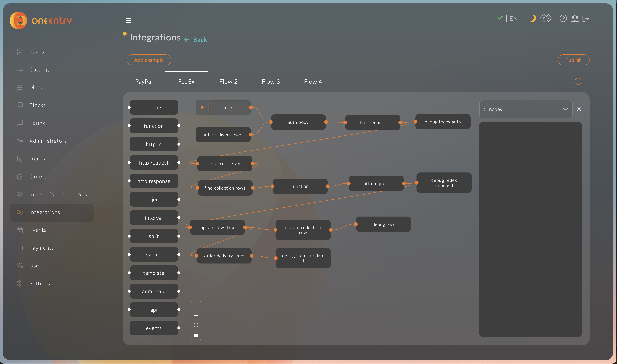The height and width of the screenshot is (364, 617).
Task: Click the Publish button
Action: (x=573, y=60)
